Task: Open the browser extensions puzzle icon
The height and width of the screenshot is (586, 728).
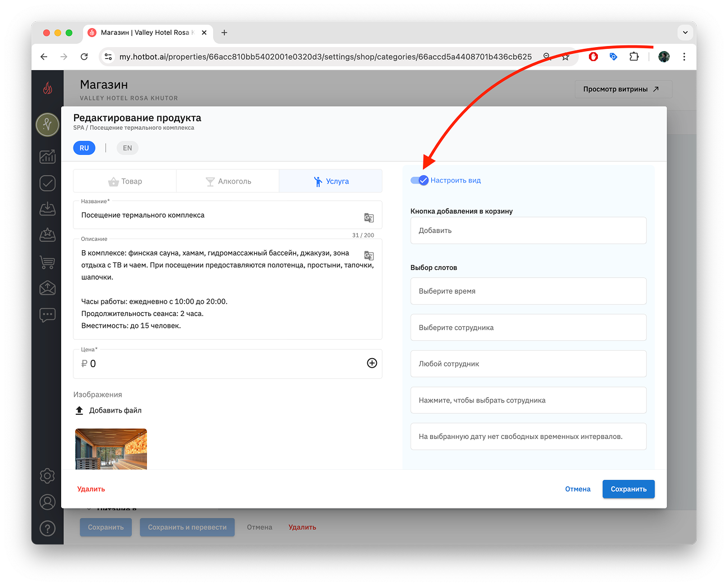Action: point(634,57)
